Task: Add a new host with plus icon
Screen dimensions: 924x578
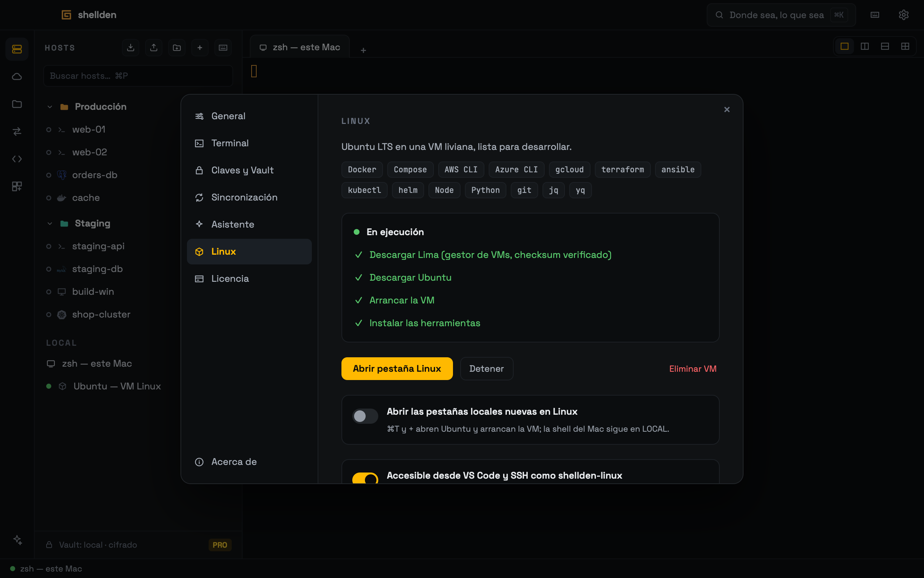Action: pyautogui.click(x=200, y=47)
